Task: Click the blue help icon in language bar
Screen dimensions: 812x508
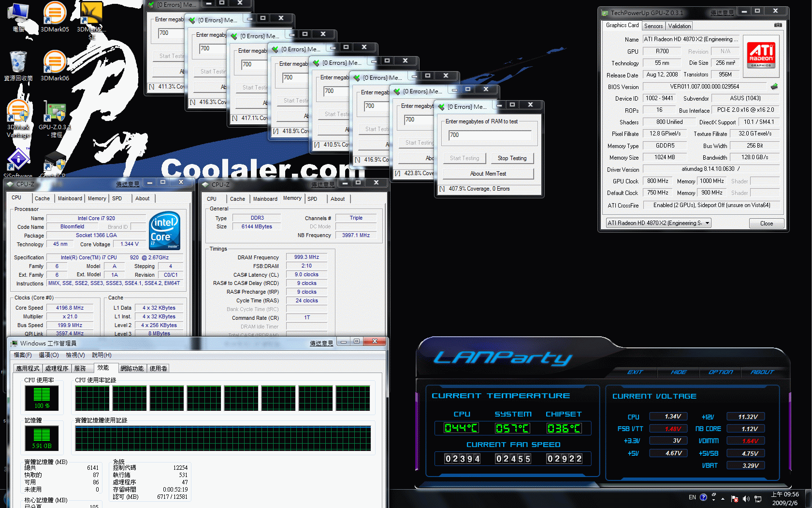Action: [x=703, y=497]
